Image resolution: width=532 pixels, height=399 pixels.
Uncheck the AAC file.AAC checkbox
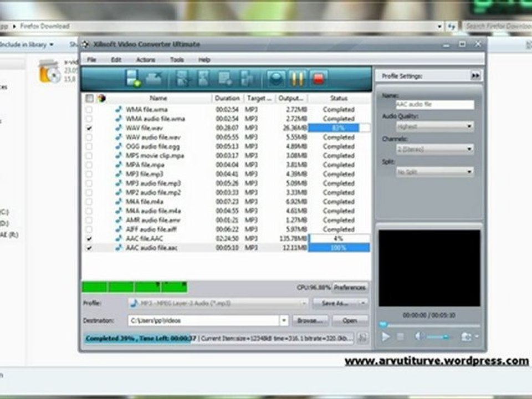click(89, 238)
